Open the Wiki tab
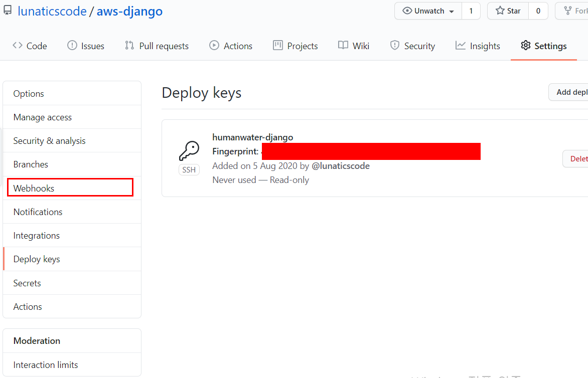This screenshot has width=588, height=378. pyautogui.click(x=354, y=46)
